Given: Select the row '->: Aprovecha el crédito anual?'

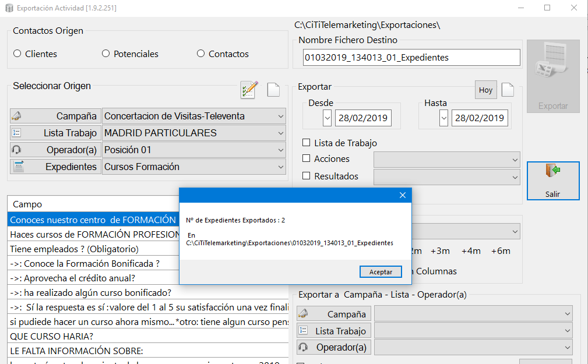Looking at the screenshot, I should point(93,278).
